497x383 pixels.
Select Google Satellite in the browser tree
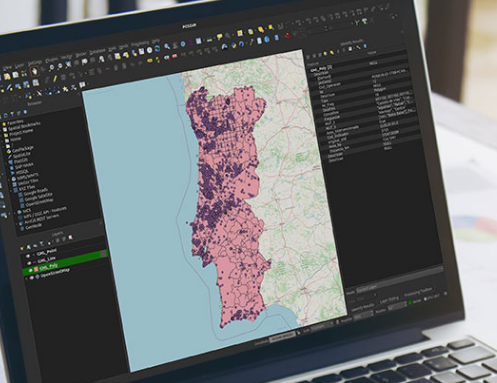pyautogui.click(x=38, y=197)
